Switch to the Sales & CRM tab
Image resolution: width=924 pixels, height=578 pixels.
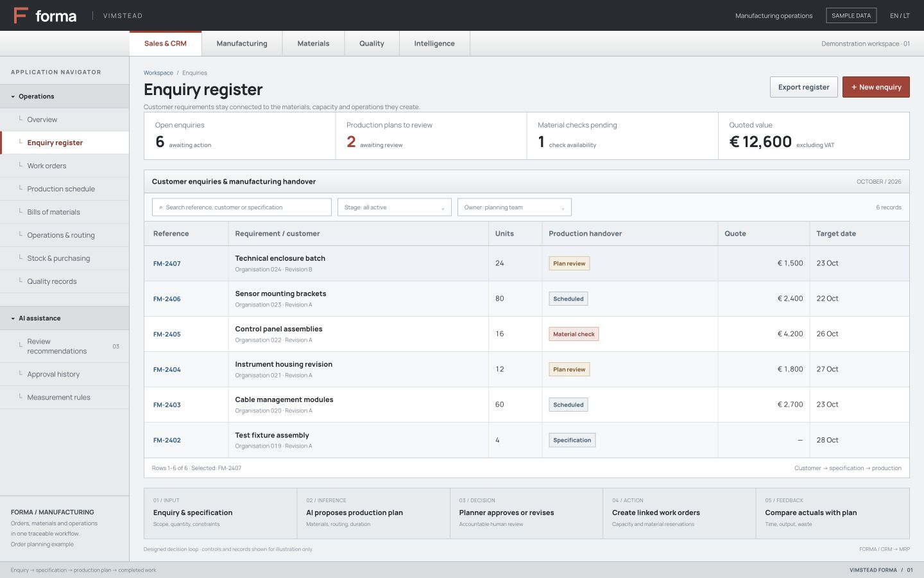(166, 44)
